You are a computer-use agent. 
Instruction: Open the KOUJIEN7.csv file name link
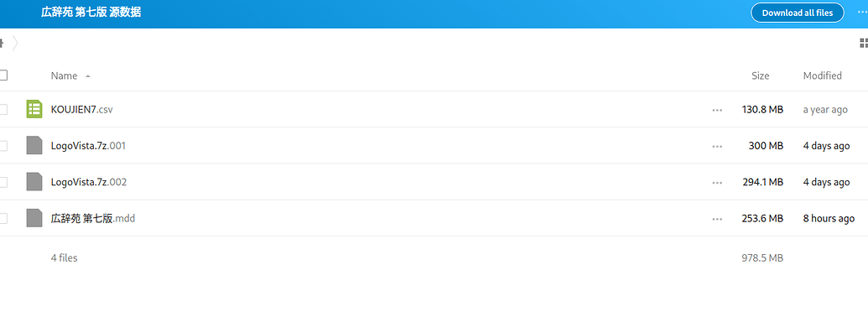click(82, 110)
